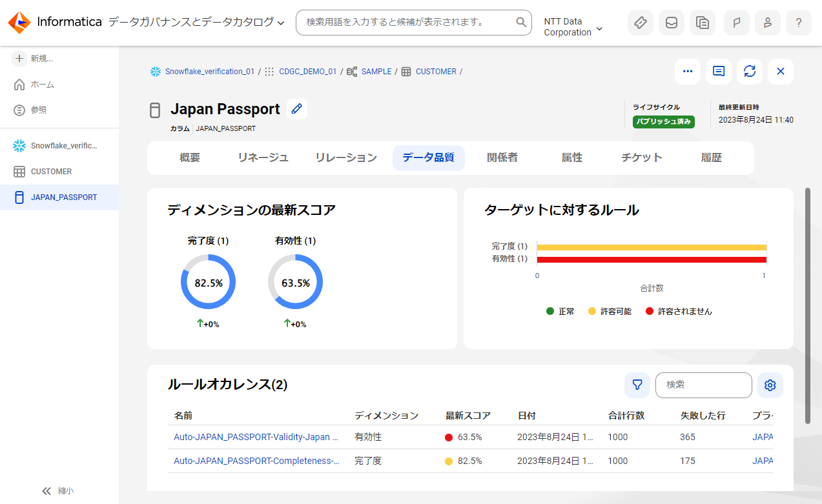This screenshot has height=504, width=822.
Task: Open the inbox icon in the header
Action: click(x=672, y=23)
